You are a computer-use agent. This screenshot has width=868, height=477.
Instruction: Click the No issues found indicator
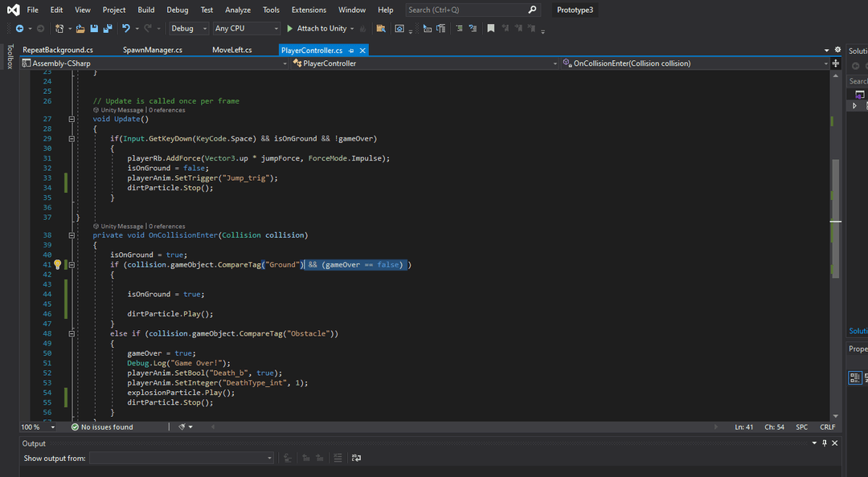(102, 427)
